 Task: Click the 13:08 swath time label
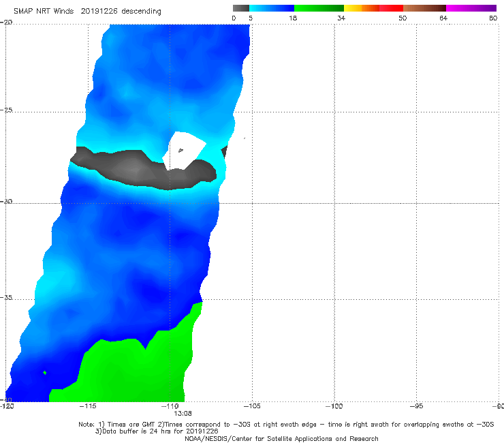183,414
